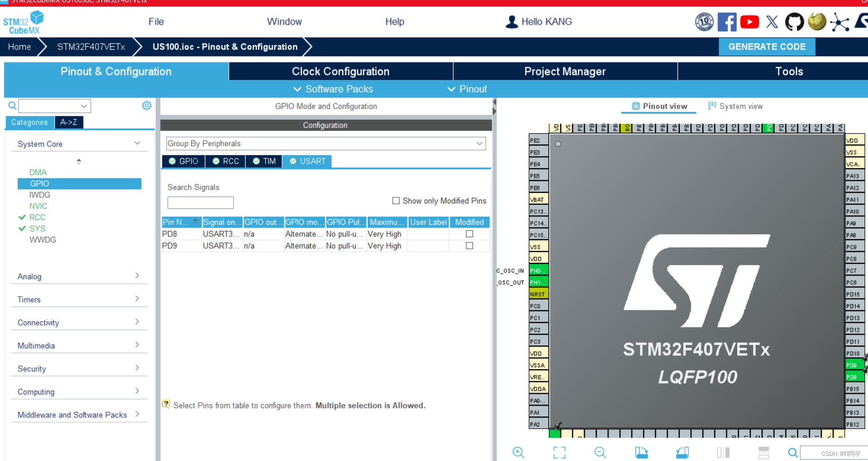
Task: Click the PH0 oscillator input pin
Action: click(x=538, y=270)
